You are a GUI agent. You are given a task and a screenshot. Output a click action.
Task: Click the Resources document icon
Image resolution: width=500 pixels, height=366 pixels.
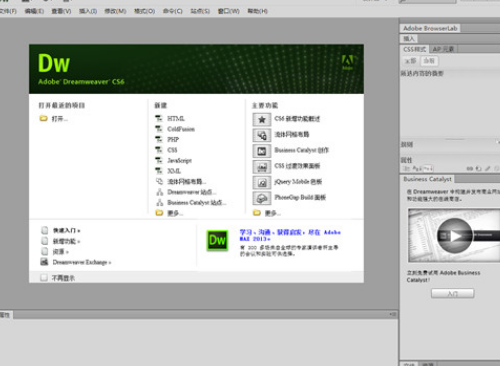coord(44,251)
